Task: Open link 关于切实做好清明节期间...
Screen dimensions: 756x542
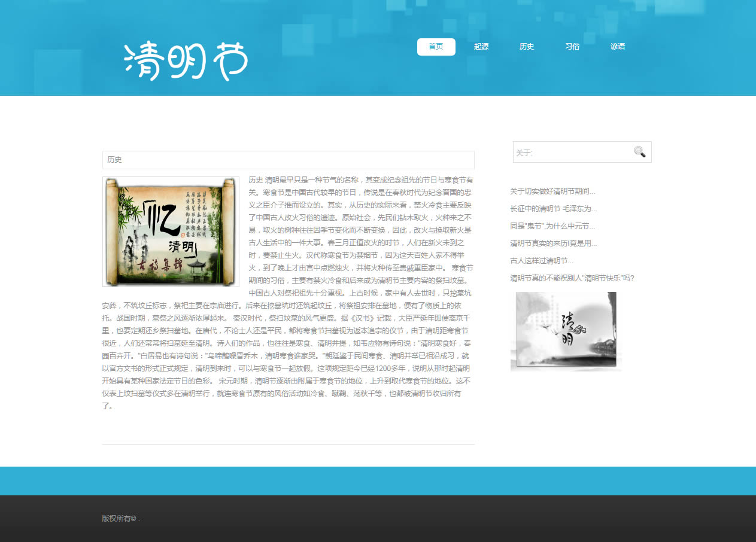Action: coord(552,191)
